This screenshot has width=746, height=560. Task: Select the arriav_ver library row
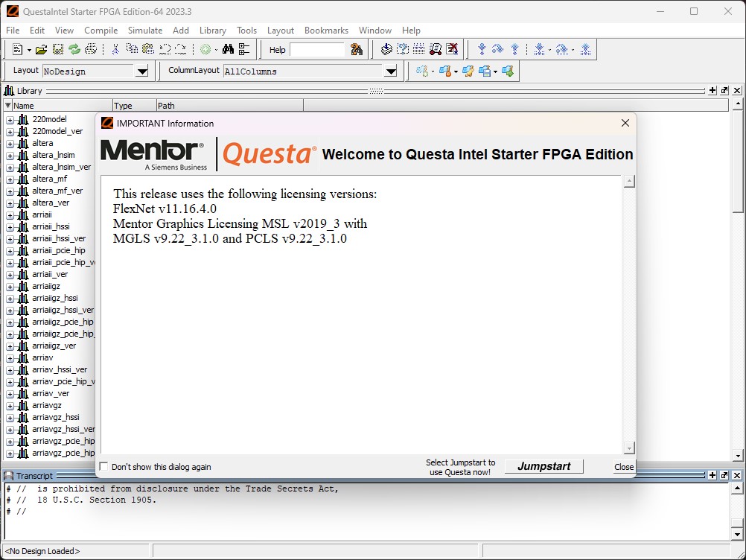[51, 393]
